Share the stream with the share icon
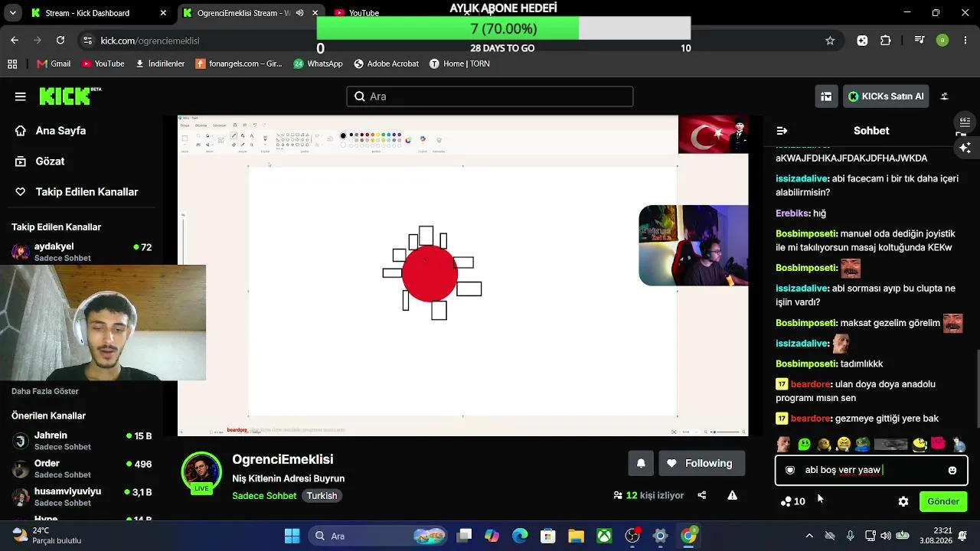The image size is (980, 551). (x=702, y=495)
